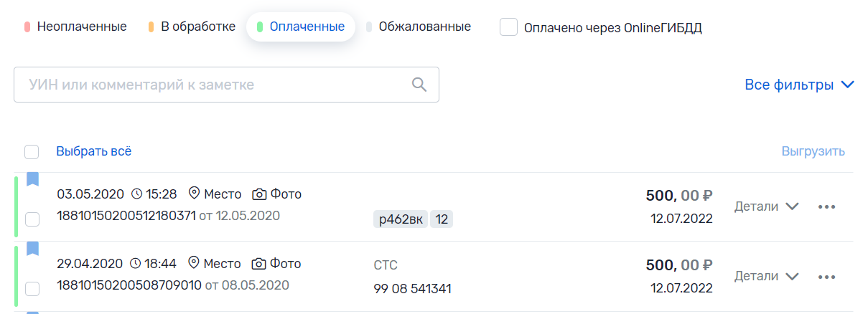Click the bookmark icon on the 03.05.2020 fine
This screenshot has width=868, height=314.
(32, 179)
